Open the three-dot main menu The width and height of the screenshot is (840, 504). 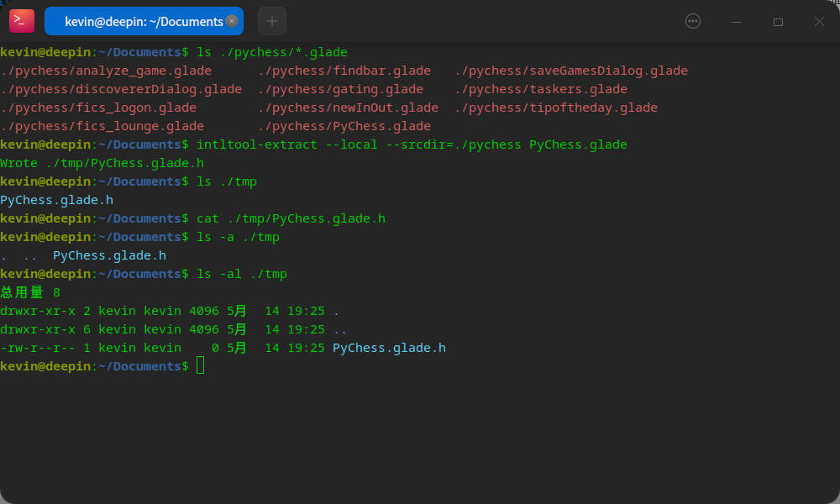pyautogui.click(x=692, y=21)
